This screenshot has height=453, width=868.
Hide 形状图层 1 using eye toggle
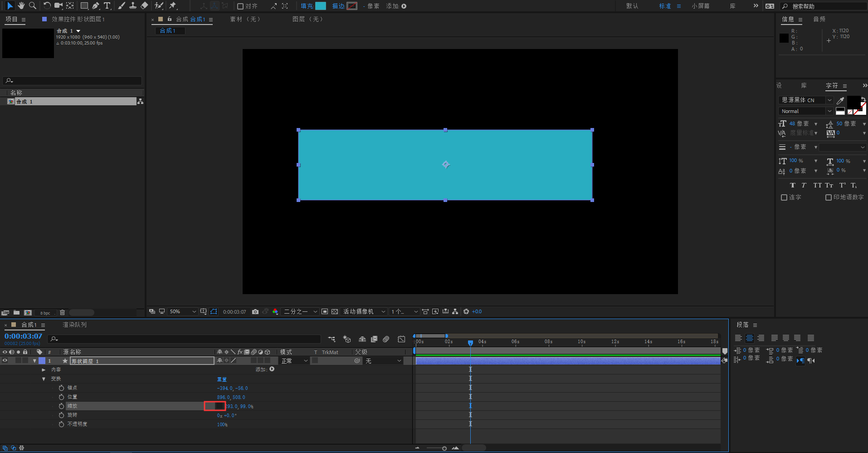coord(5,360)
